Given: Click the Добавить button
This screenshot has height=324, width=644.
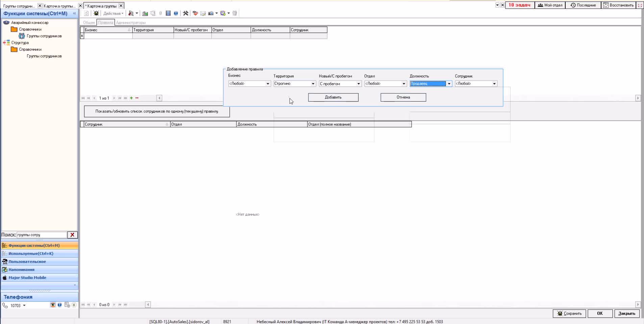Looking at the screenshot, I should (333, 97).
